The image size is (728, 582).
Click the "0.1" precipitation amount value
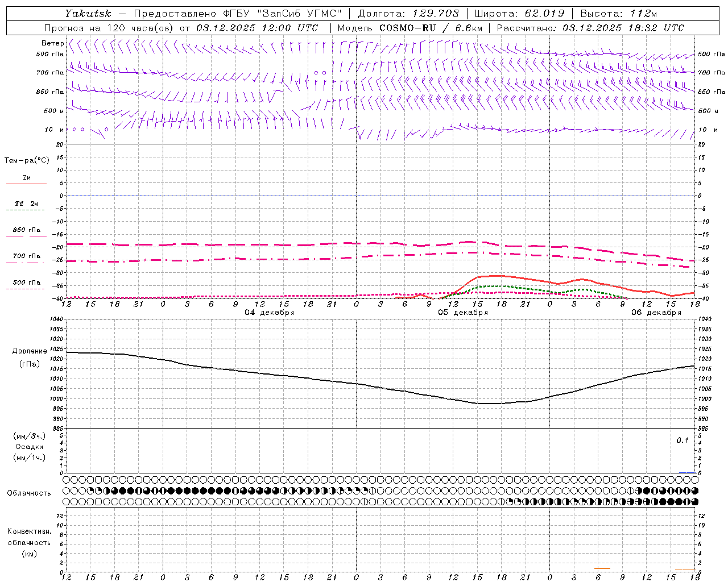pos(682,440)
